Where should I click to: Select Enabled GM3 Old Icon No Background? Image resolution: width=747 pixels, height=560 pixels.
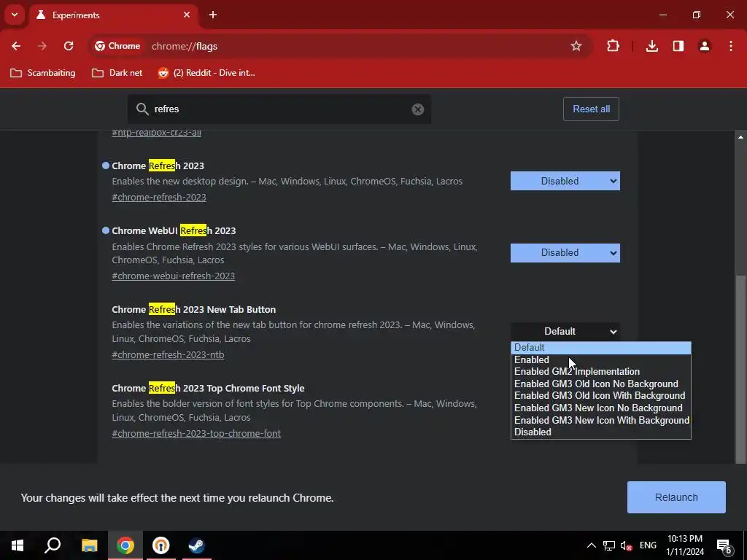[601, 384]
